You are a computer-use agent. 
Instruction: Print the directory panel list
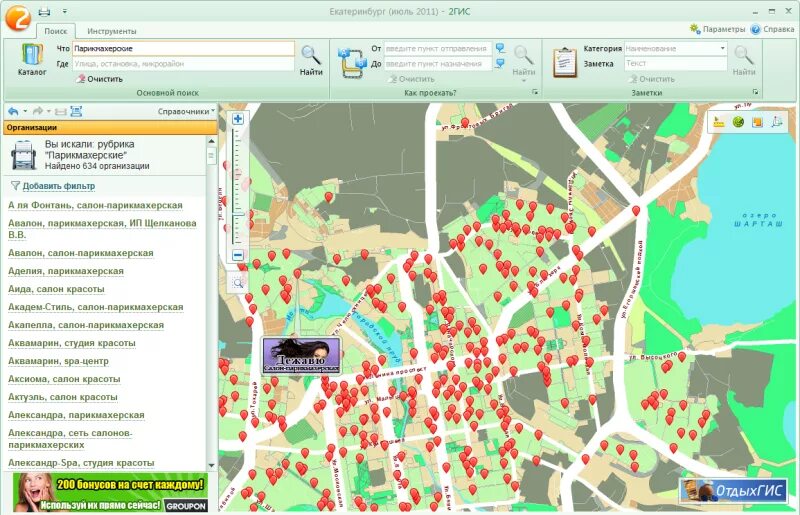(61, 111)
